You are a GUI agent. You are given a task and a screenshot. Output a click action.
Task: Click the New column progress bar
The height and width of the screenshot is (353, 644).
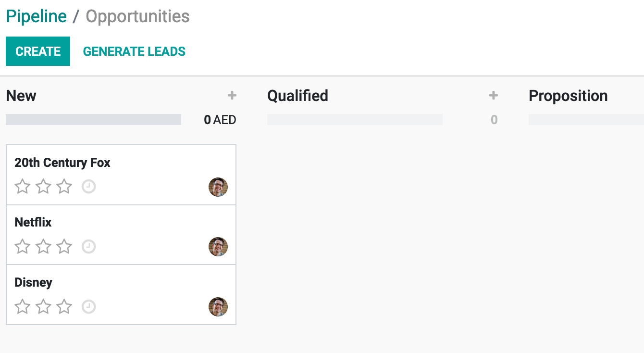[93, 119]
